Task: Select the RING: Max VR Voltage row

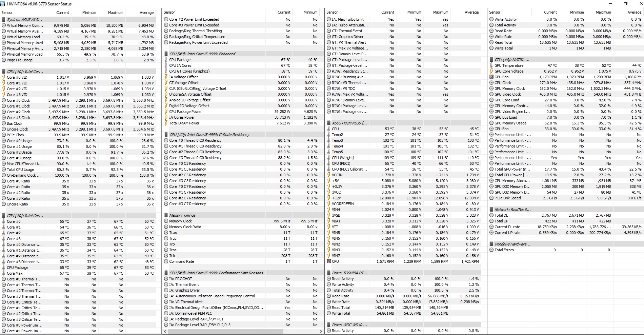Action: [x=403, y=94]
